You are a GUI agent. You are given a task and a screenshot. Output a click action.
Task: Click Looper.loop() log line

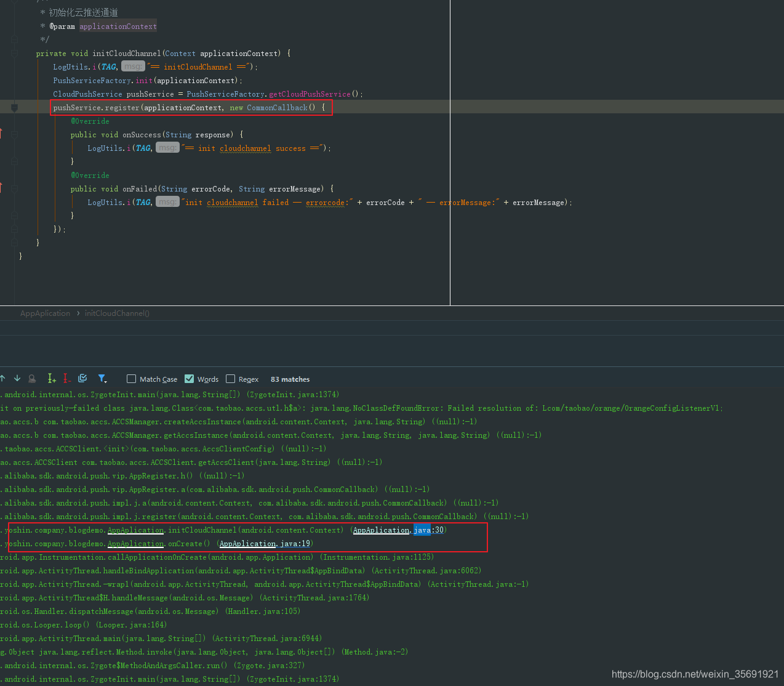pos(84,625)
